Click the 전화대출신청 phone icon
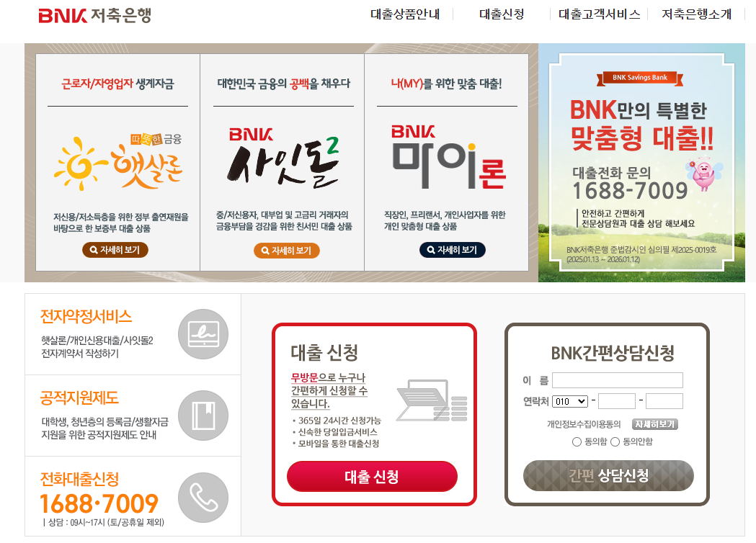This screenshot has height=543, width=756. click(203, 497)
